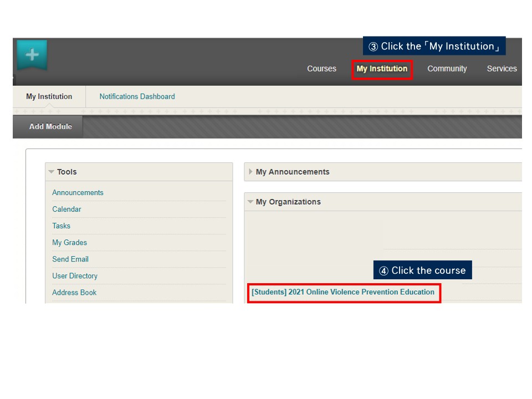View My Grades
532x399 pixels.
coord(69,243)
